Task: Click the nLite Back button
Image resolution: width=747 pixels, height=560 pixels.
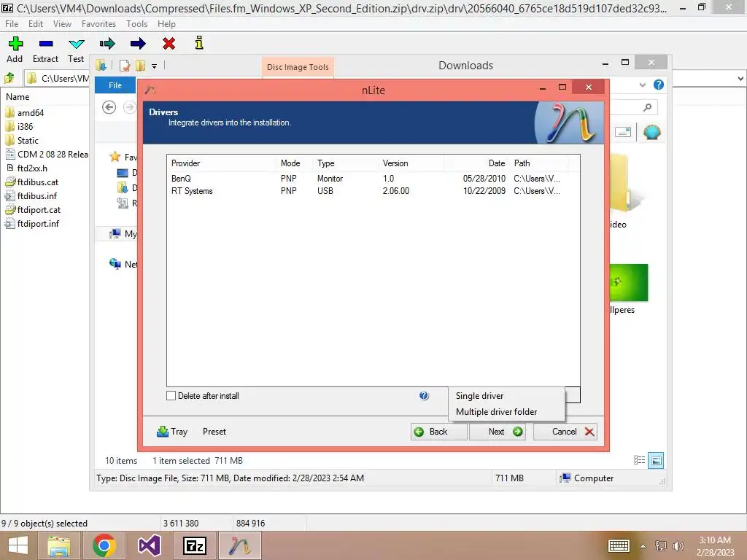Action: click(x=438, y=432)
